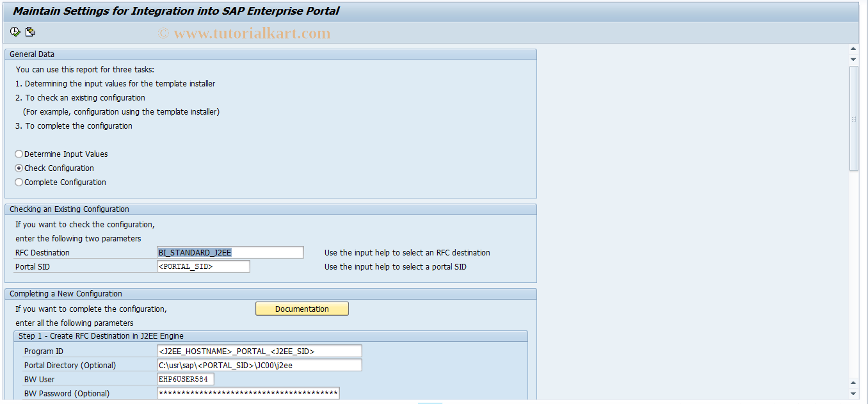
Task: Click the 'Program ID' label
Action: tap(44, 351)
